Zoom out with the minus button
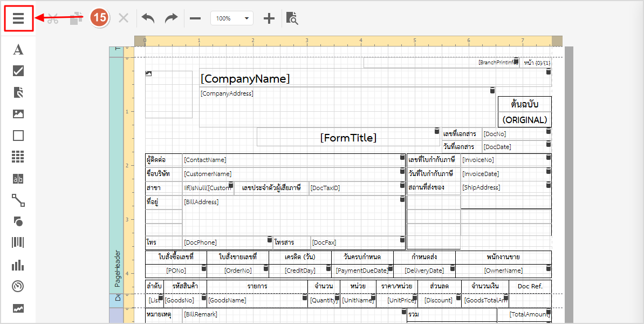This screenshot has width=644, height=324. tap(195, 18)
